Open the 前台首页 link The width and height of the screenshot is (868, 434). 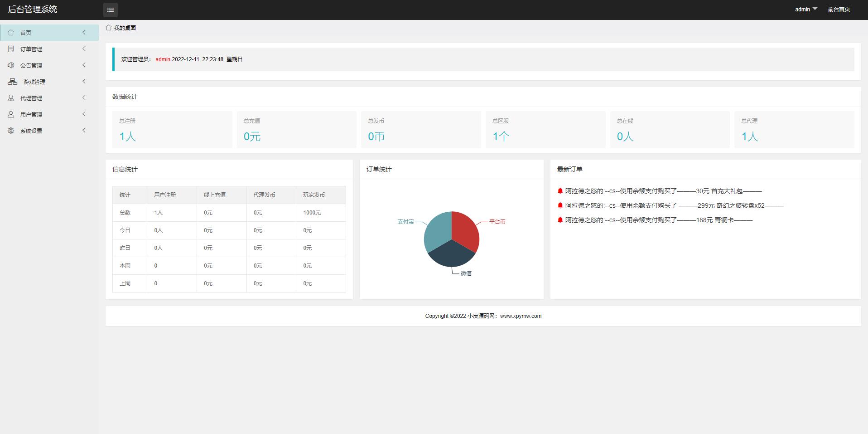(839, 9)
